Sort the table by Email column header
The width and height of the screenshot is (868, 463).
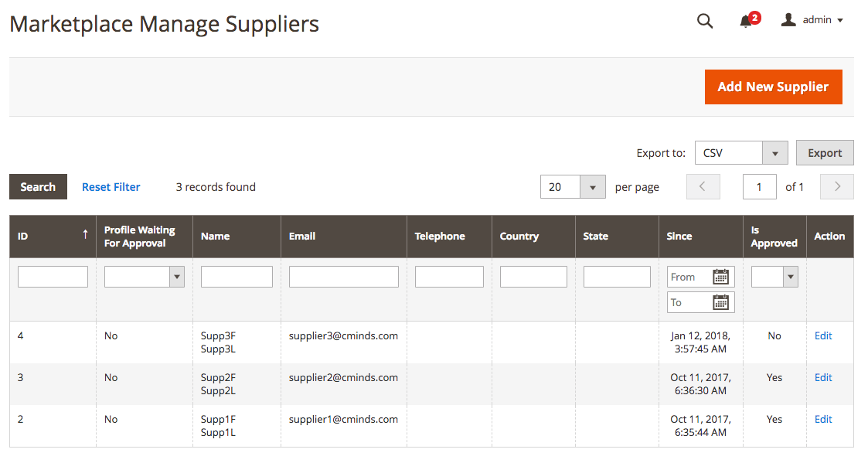[x=302, y=236]
